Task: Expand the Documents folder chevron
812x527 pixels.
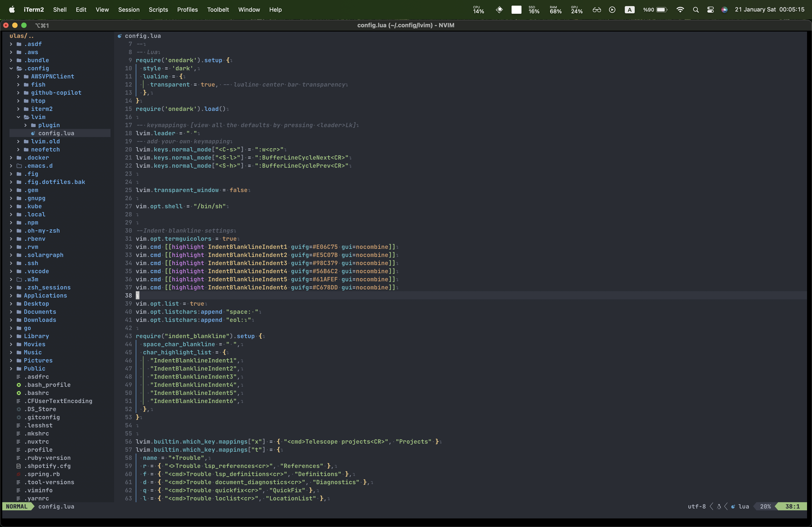Action: [x=11, y=312]
